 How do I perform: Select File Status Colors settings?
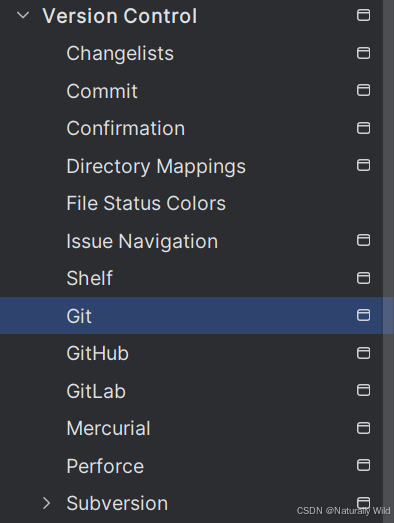click(146, 203)
